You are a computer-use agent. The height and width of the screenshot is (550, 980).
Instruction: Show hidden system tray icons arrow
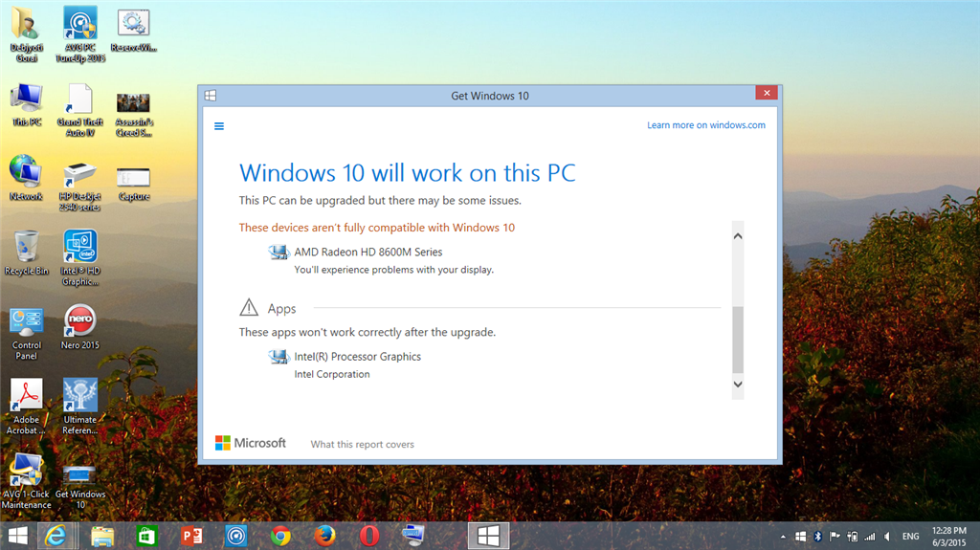pos(783,537)
